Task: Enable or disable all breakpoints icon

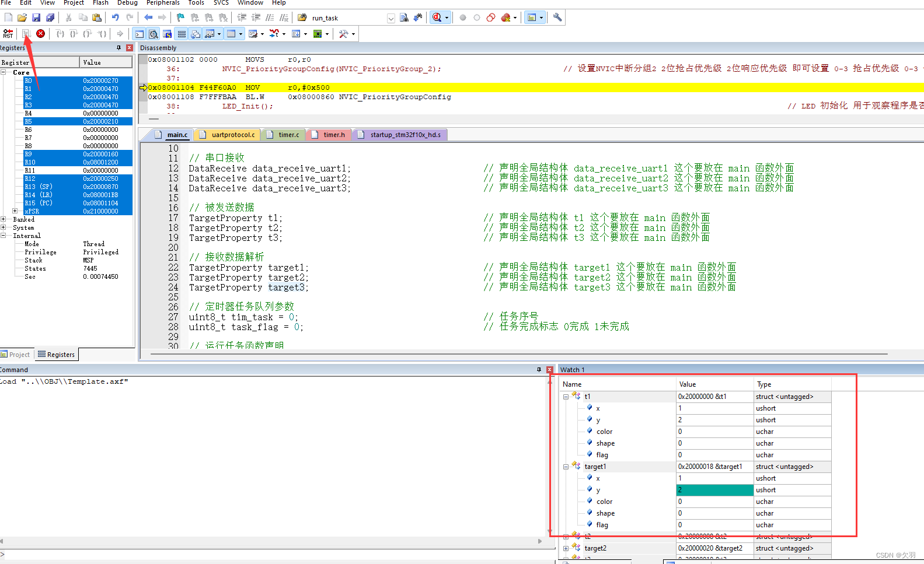Action: 491,17
